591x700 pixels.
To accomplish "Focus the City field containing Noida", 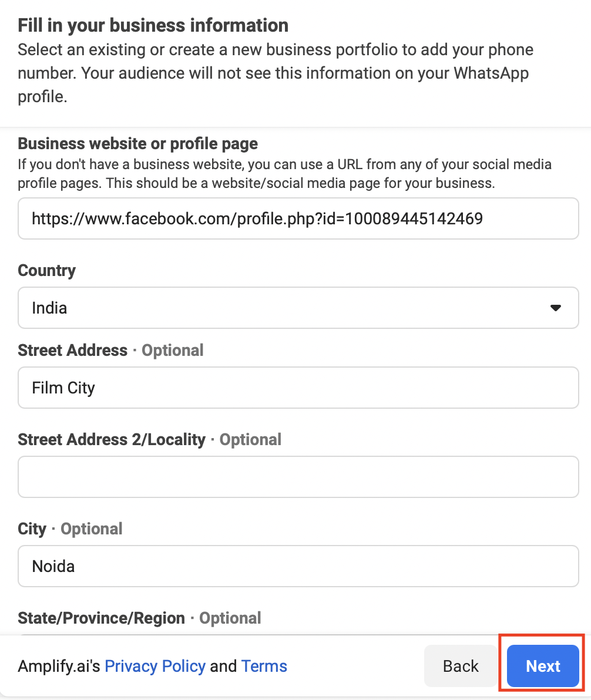I will tap(298, 566).
